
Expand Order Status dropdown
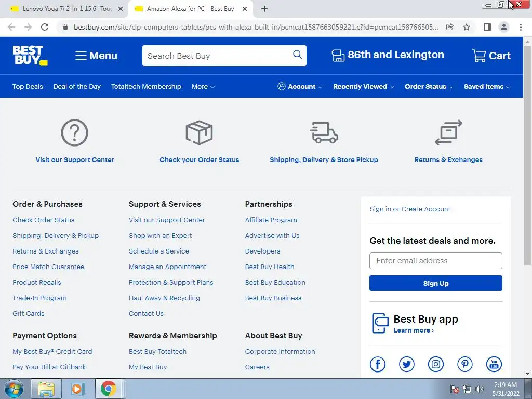(429, 87)
